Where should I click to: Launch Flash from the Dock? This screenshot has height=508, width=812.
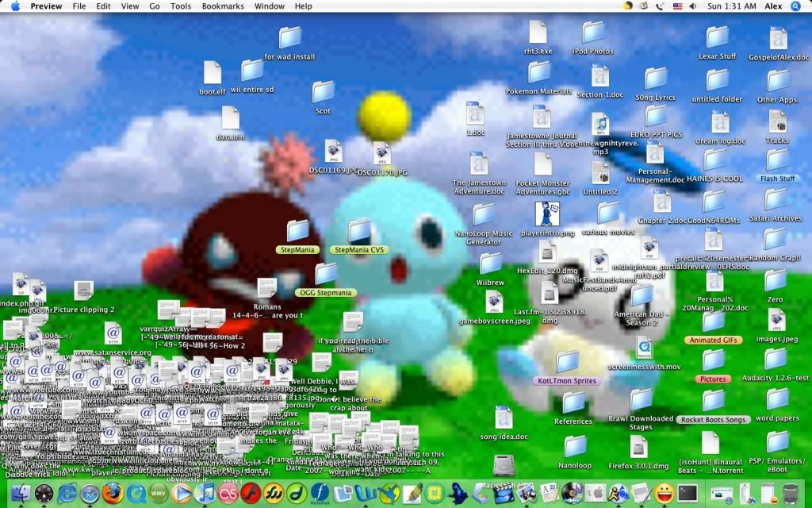tap(251, 493)
